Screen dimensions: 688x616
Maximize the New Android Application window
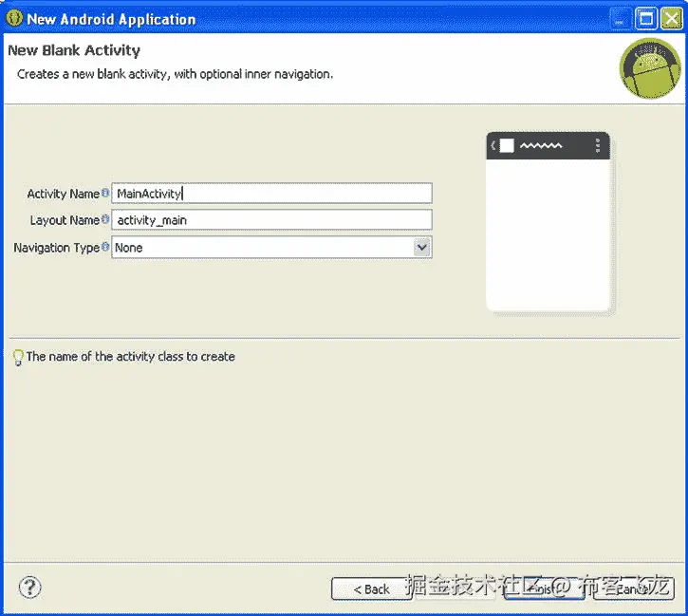[x=646, y=18]
